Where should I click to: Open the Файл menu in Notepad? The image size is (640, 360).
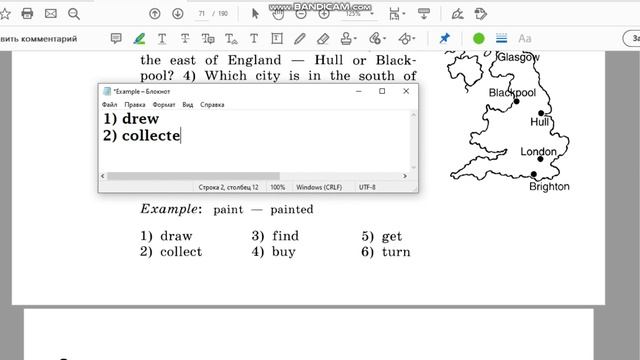point(109,104)
